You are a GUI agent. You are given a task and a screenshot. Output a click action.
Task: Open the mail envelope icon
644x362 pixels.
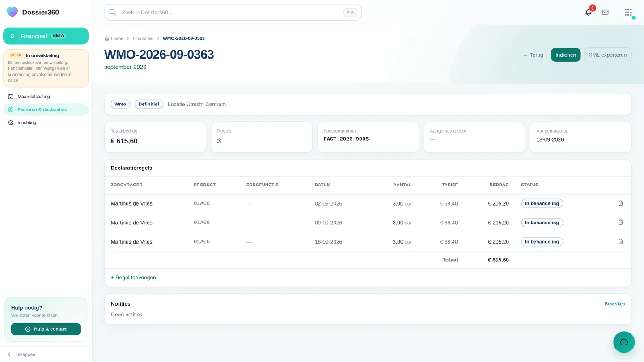[x=605, y=13]
